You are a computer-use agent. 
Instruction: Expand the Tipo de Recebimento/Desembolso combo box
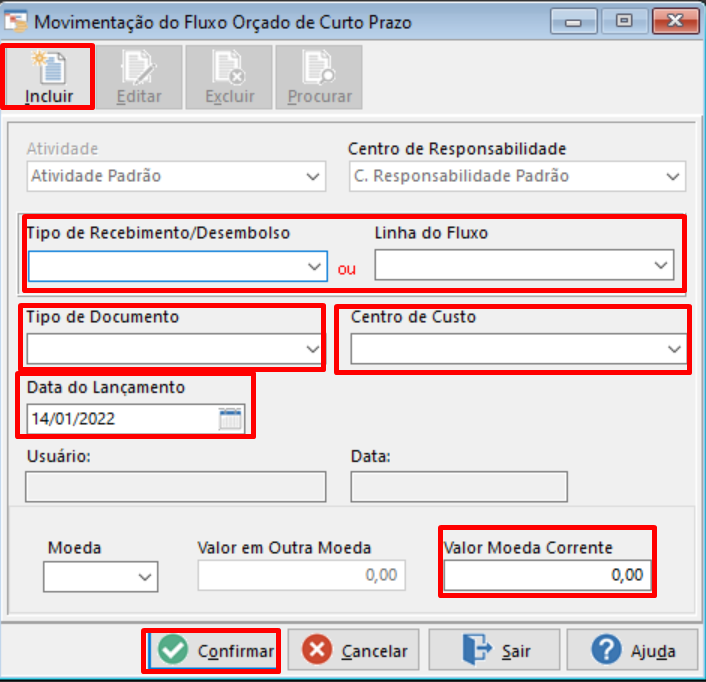(177, 266)
